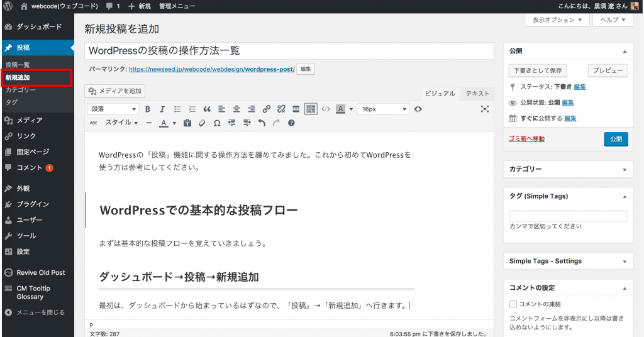Switch to the ビジュアル editor tab
The width and height of the screenshot is (644, 337).
point(440,94)
